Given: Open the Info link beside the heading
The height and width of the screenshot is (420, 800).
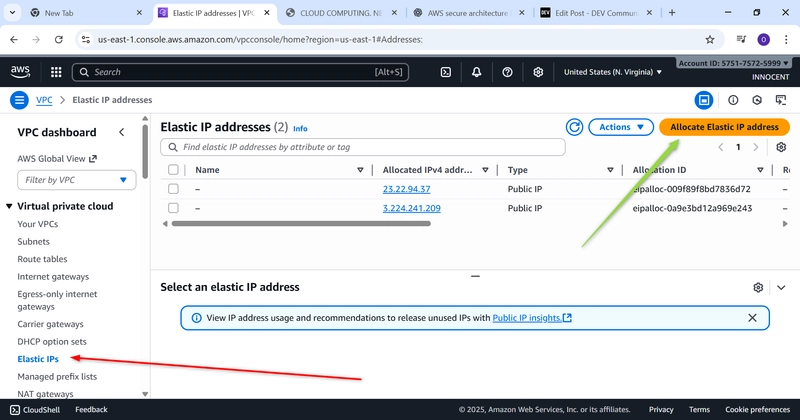Looking at the screenshot, I should pos(300,129).
